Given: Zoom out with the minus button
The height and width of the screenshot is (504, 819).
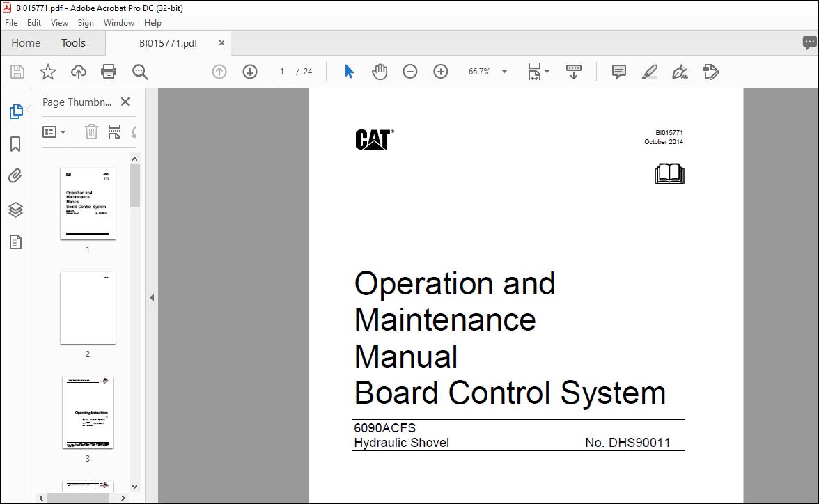Looking at the screenshot, I should click(x=410, y=72).
